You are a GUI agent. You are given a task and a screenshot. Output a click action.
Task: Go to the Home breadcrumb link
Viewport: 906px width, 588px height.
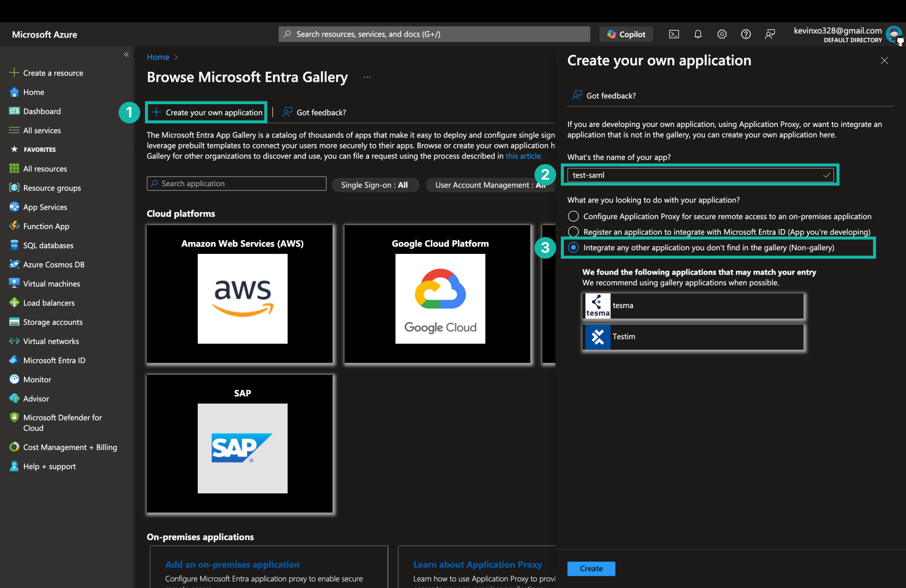pos(158,57)
